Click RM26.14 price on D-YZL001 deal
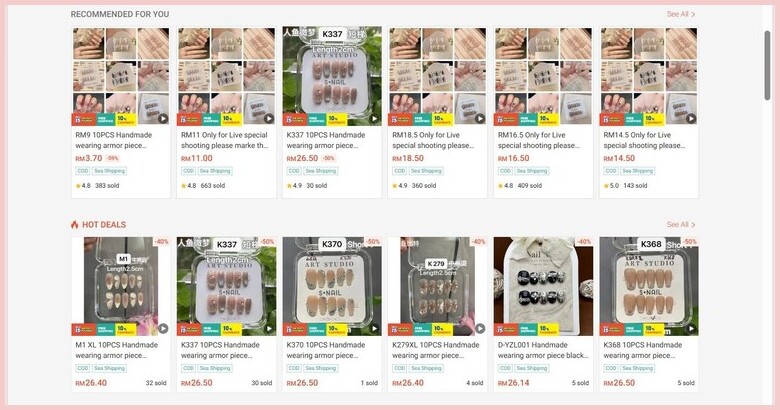 [514, 383]
